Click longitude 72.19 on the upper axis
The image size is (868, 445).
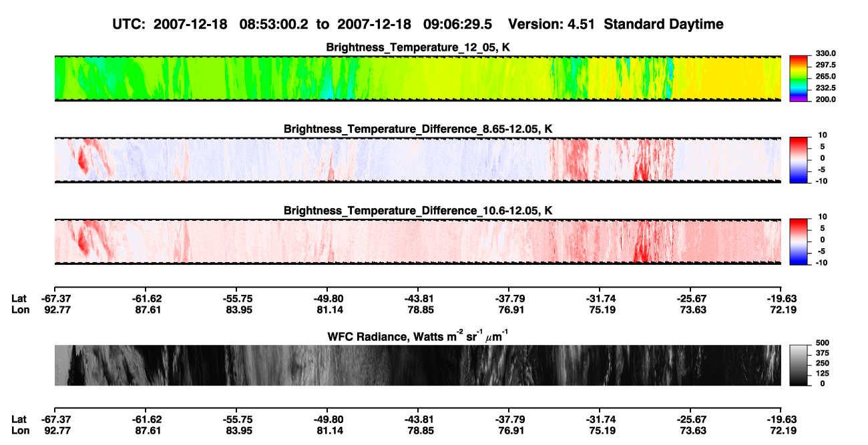pos(783,309)
